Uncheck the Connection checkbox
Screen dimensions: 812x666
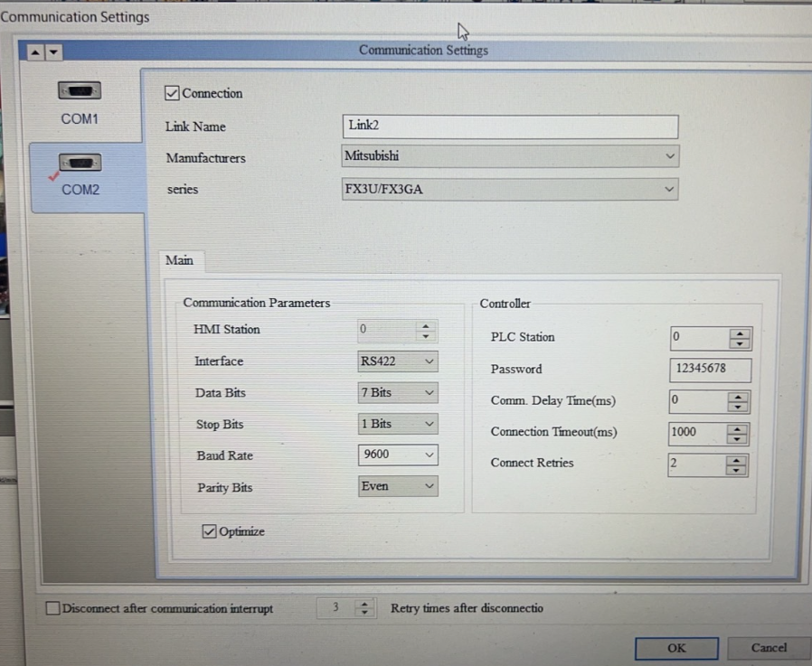point(172,93)
